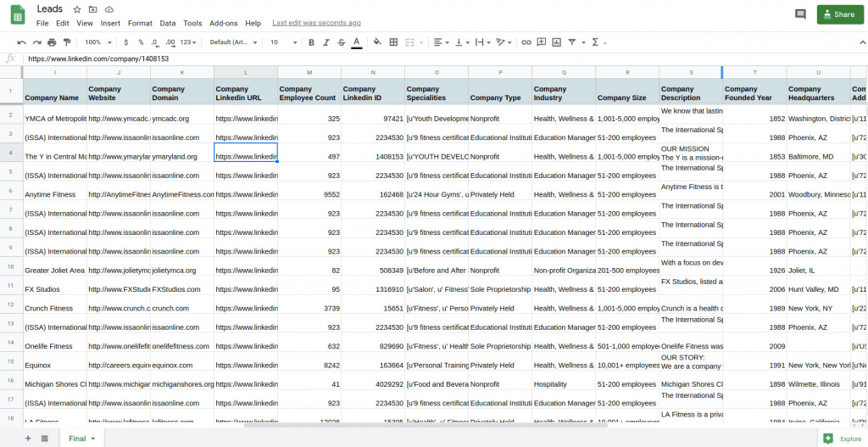Open the zoom level dropdown at 100%
The width and height of the screenshot is (868, 447).
(97, 42)
